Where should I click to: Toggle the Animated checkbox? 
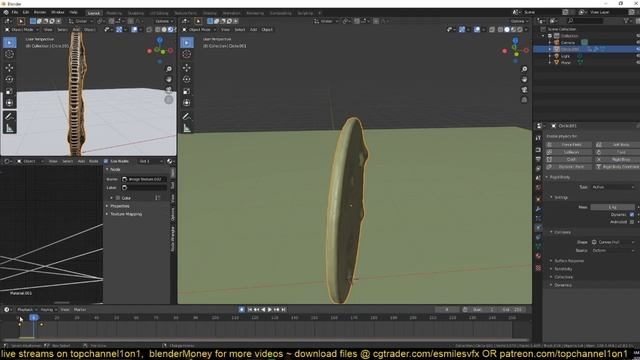pyautogui.click(x=632, y=222)
